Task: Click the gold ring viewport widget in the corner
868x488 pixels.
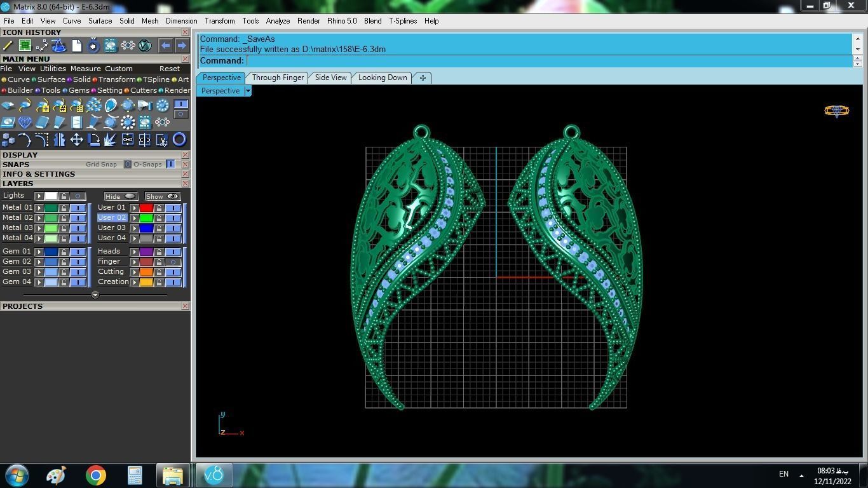Action: [x=836, y=111]
